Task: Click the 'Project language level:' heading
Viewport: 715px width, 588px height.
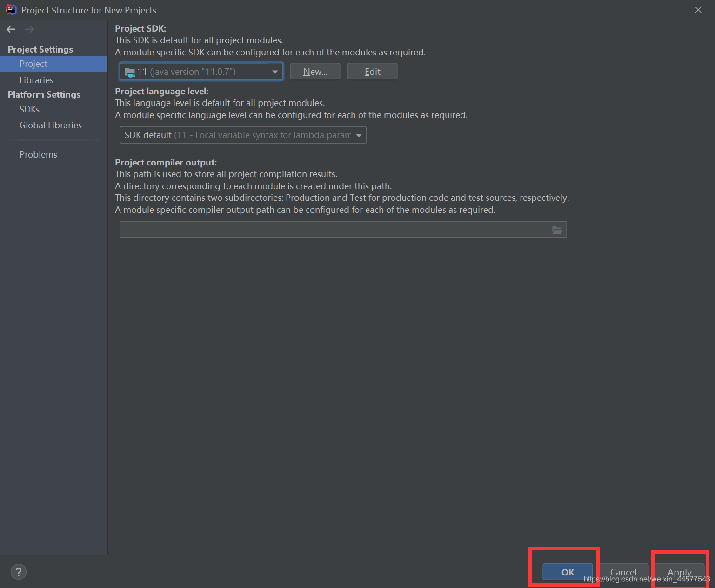Action: click(x=161, y=91)
